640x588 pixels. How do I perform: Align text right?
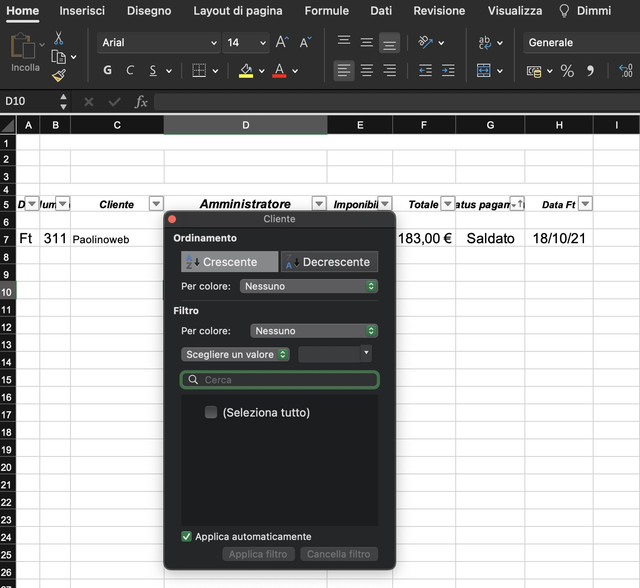(389, 71)
